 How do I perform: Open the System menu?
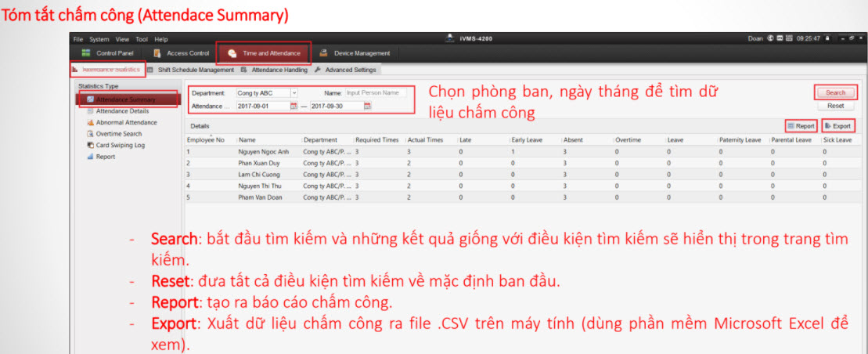[x=99, y=39]
